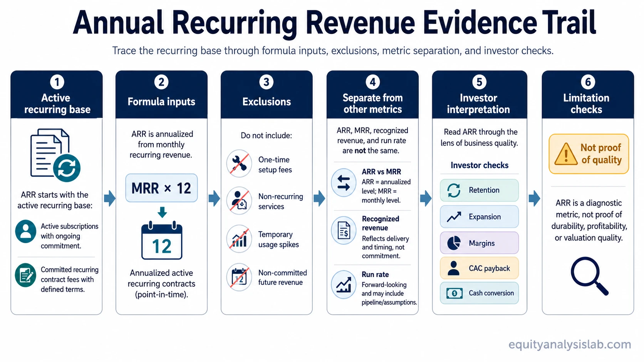Click the 'Do not include:' label
The image size is (644, 362).
267,135
